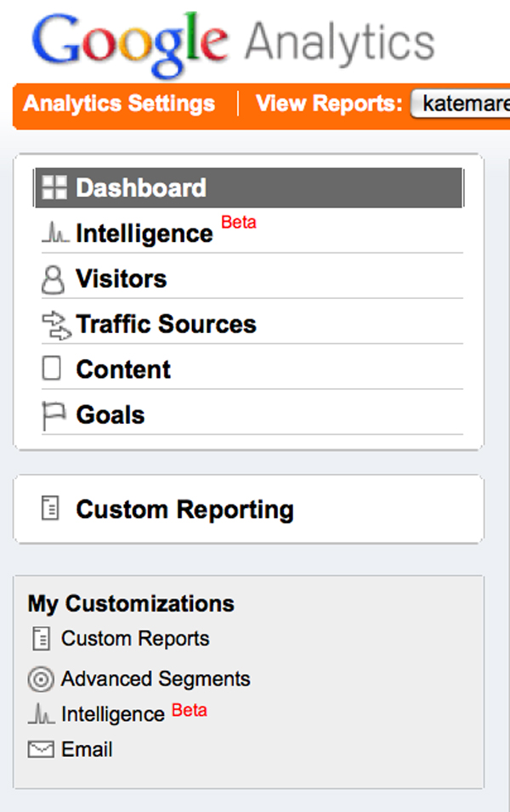Open the View Reports site dropdown
The width and height of the screenshot is (510, 812).
pos(460,104)
